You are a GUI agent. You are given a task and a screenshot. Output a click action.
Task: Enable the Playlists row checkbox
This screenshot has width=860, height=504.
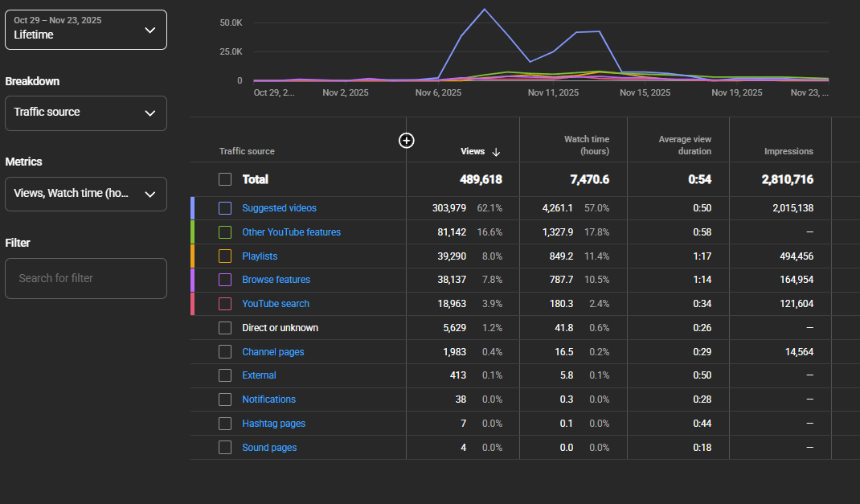pyautogui.click(x=225, y=256)
